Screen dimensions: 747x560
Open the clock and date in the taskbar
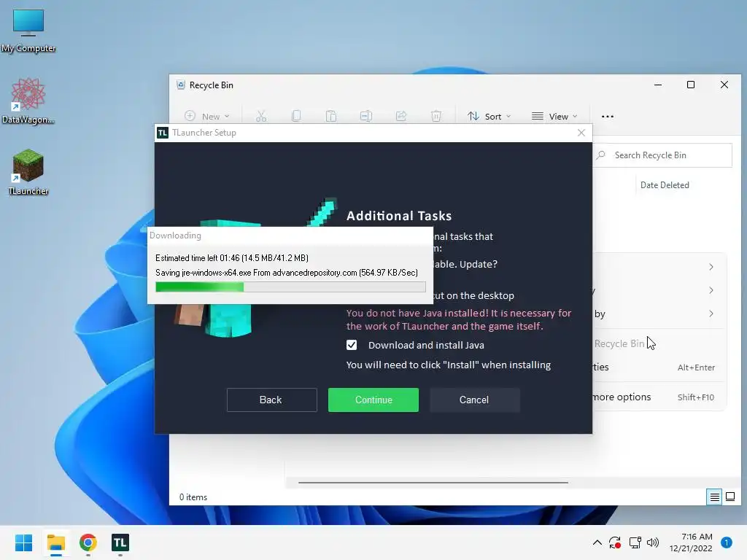tap(691, 542)
